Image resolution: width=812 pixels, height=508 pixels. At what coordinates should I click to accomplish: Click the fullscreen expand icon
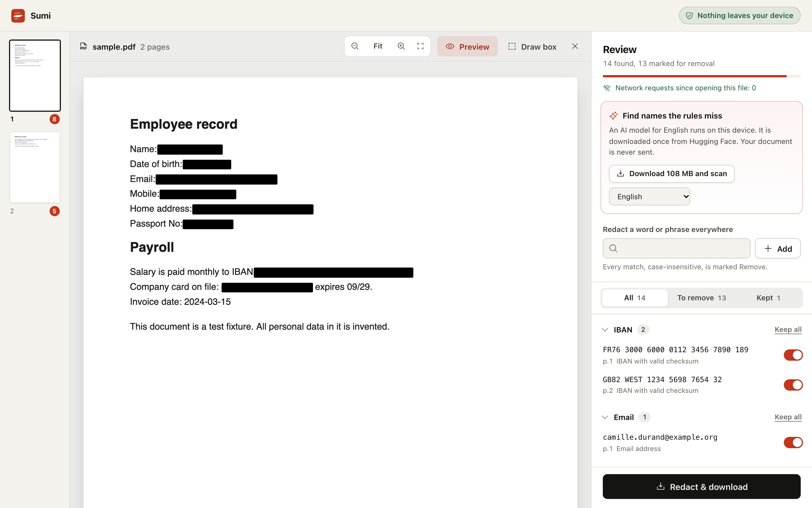pos(420,46)
